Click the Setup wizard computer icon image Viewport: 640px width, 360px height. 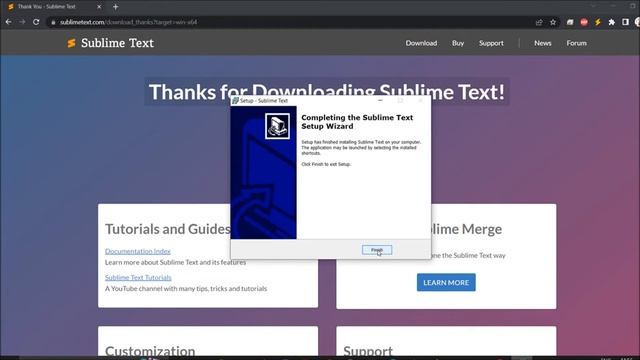pos(277,126)
